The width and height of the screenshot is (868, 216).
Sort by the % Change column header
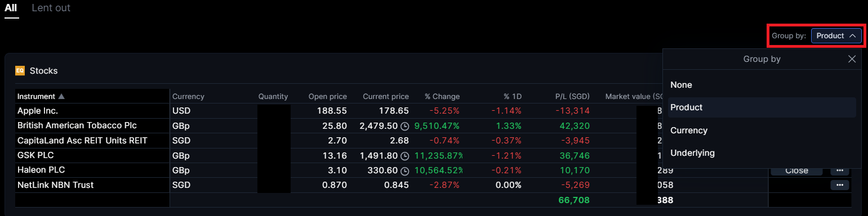[x=442, y=96]
